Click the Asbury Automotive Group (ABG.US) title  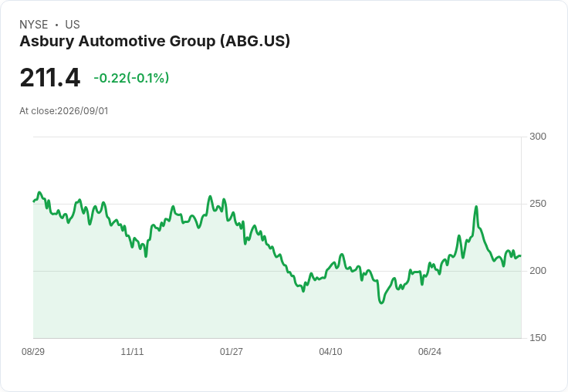tap(154, 42)
